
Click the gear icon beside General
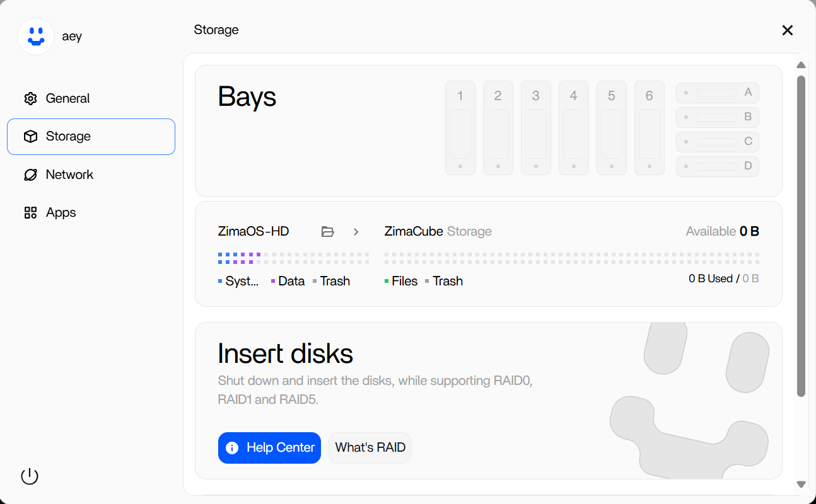(x=30, y=98)
